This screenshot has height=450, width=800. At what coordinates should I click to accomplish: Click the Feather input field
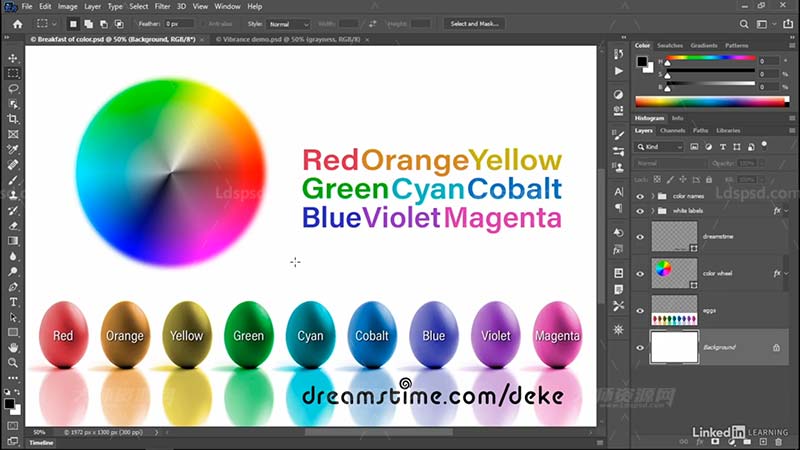pos(179,24)
